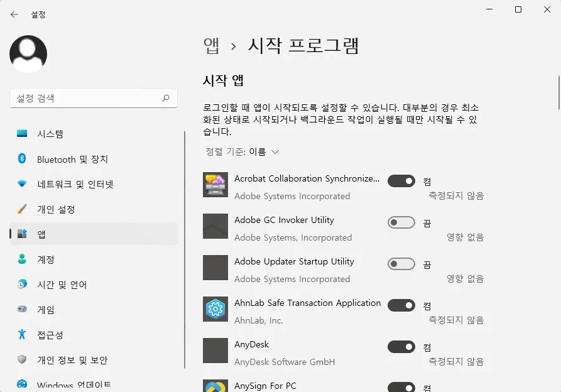Enable Adobe GC Invoker Utility startup

point(401,222)
